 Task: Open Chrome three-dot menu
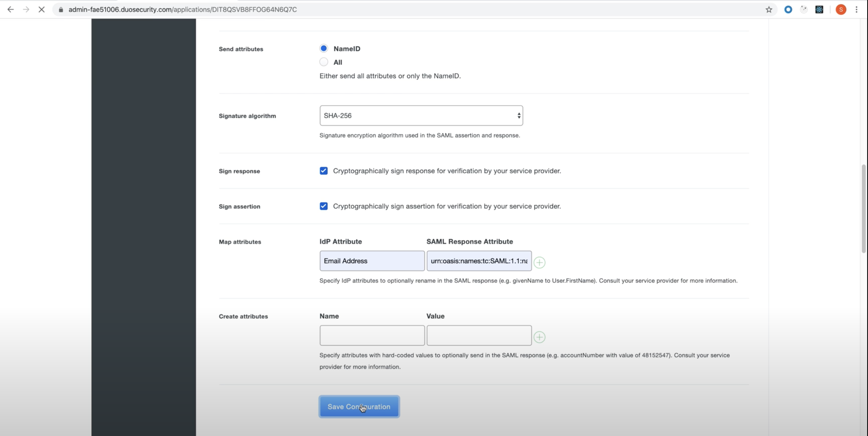(857, 9)
